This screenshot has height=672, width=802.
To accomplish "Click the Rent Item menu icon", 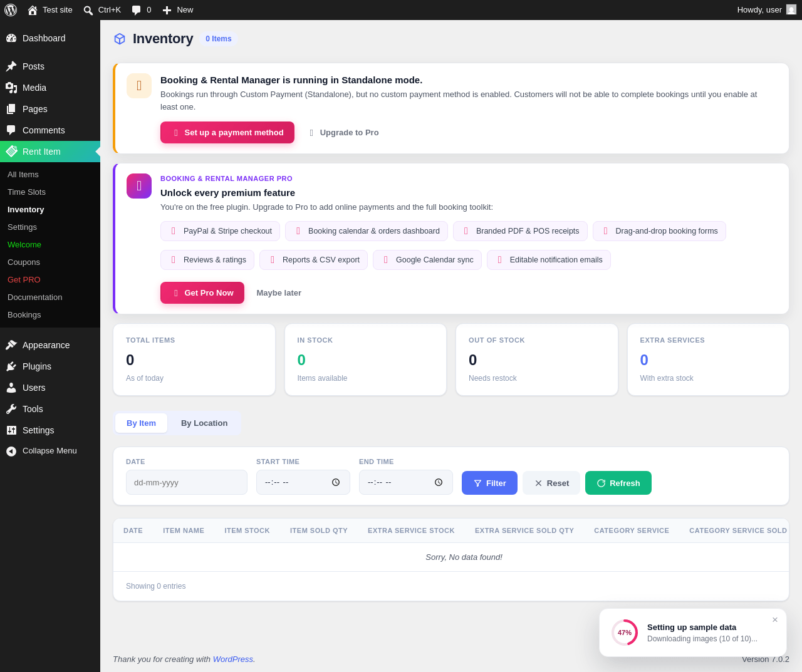I will click(x=11, y=152).
